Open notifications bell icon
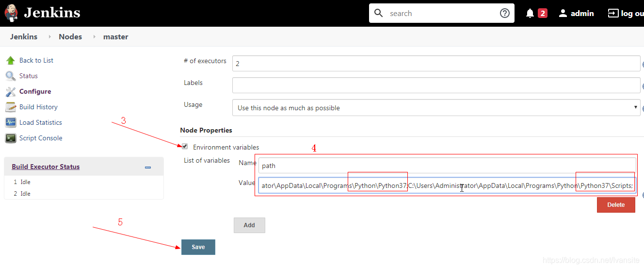This screenshot has height=269, width=644. click(x=530, y=14)
